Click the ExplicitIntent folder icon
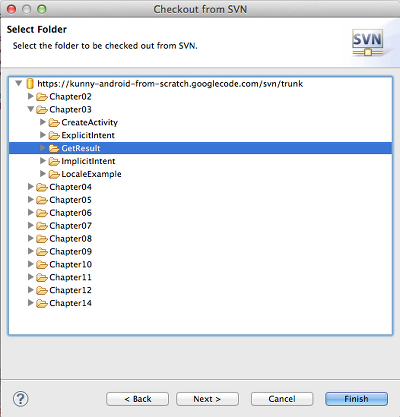 click(x=54, y=135)
